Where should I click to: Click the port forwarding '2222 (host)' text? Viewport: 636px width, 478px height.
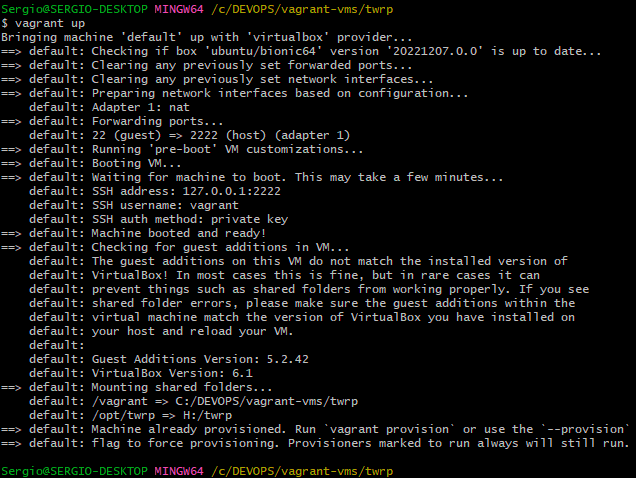pyautogui.click(x=228, y=135)
